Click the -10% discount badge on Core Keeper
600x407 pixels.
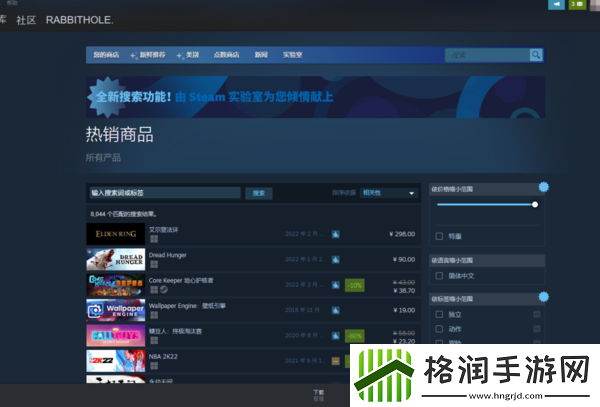pos(355,285)
